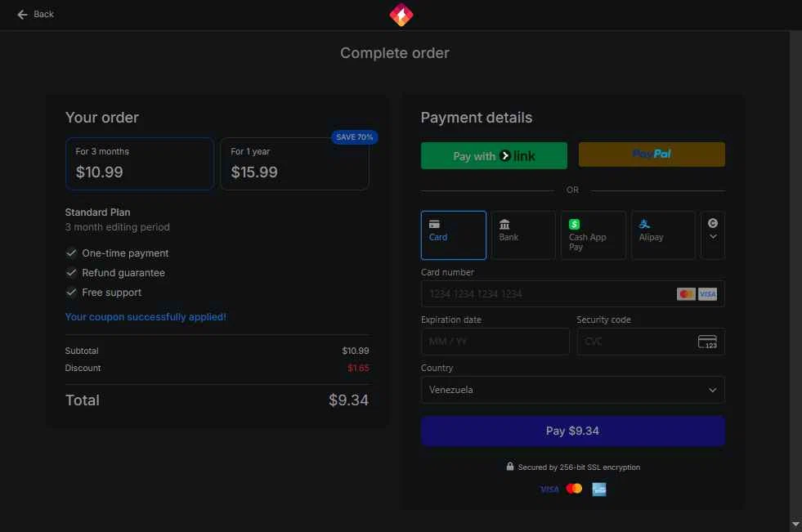Click the Visa logo below SSL notice

click(549, 489)
